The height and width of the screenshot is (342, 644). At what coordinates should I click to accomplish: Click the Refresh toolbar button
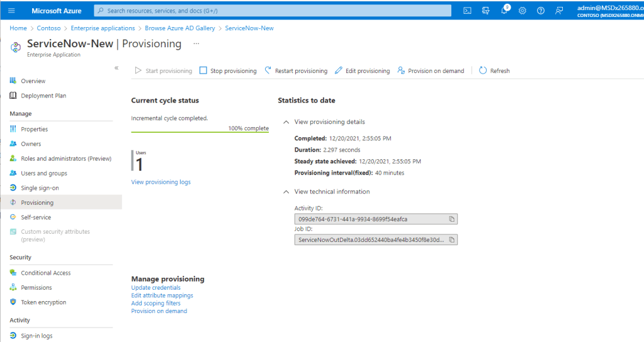pyautogui.click(x=494, y=71)
